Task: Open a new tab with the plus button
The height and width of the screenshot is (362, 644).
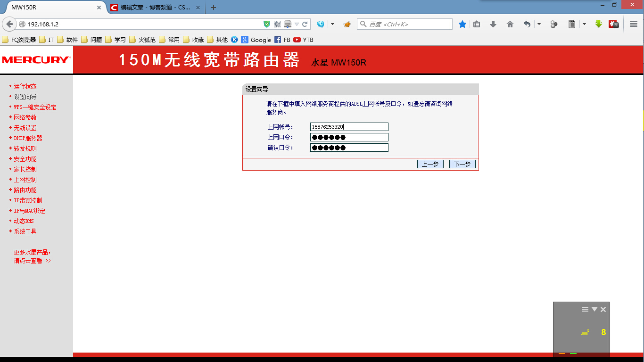Action: tap(214, 8)
